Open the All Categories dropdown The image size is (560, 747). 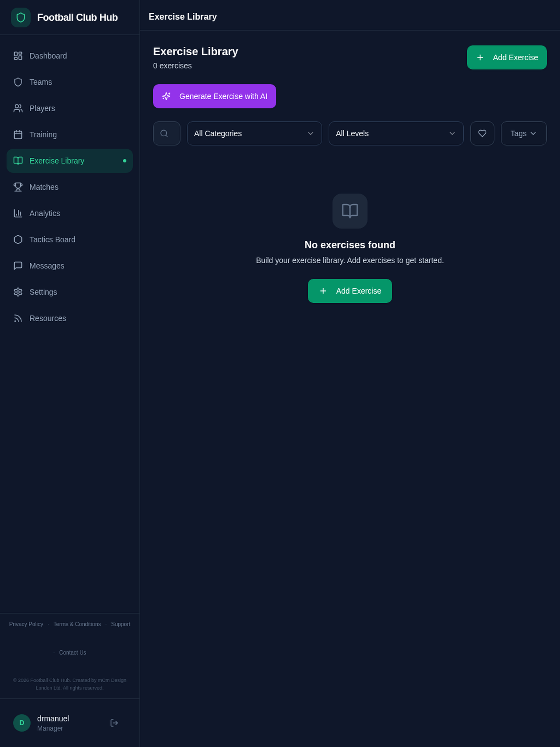click(x=254, y=133)
